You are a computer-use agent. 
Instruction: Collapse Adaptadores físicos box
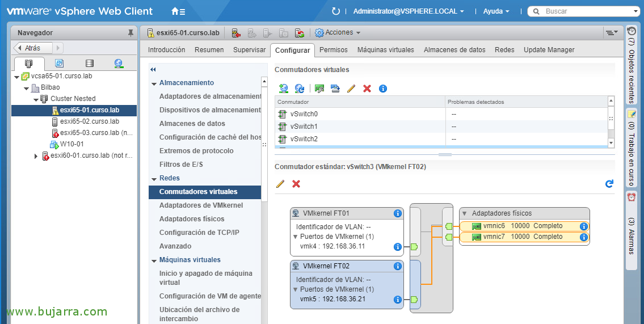coord(465,213)
